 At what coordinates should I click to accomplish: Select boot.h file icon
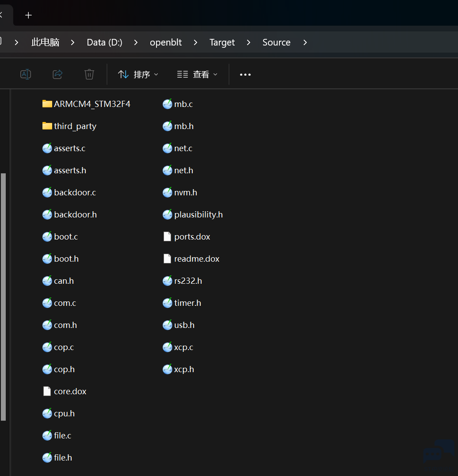click(x=47, y=259)
